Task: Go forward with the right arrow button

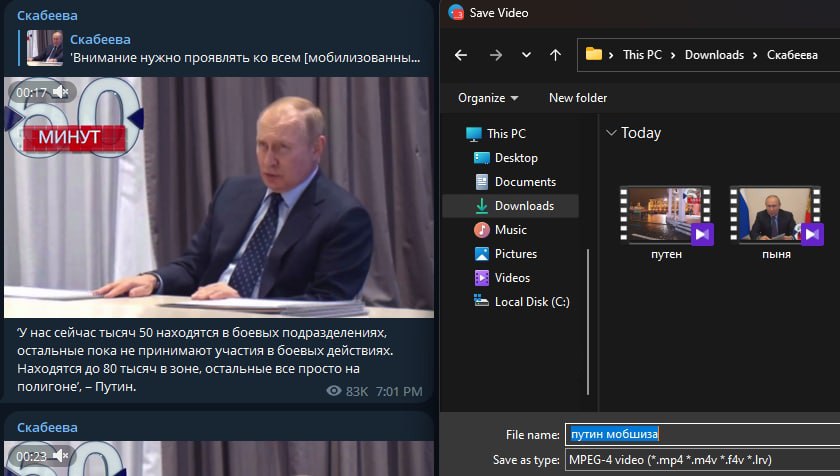Action: point(496,55)
